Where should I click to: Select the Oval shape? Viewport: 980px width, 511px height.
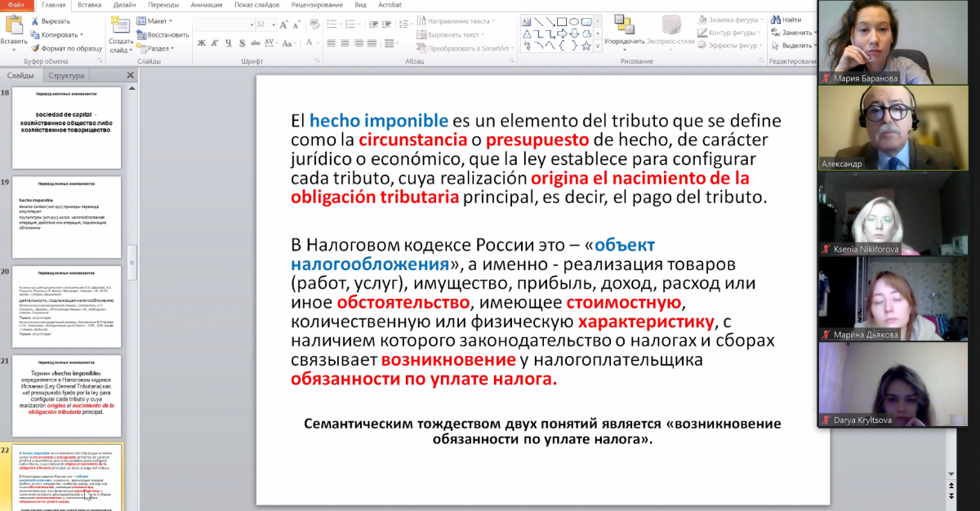pos(574,21)
